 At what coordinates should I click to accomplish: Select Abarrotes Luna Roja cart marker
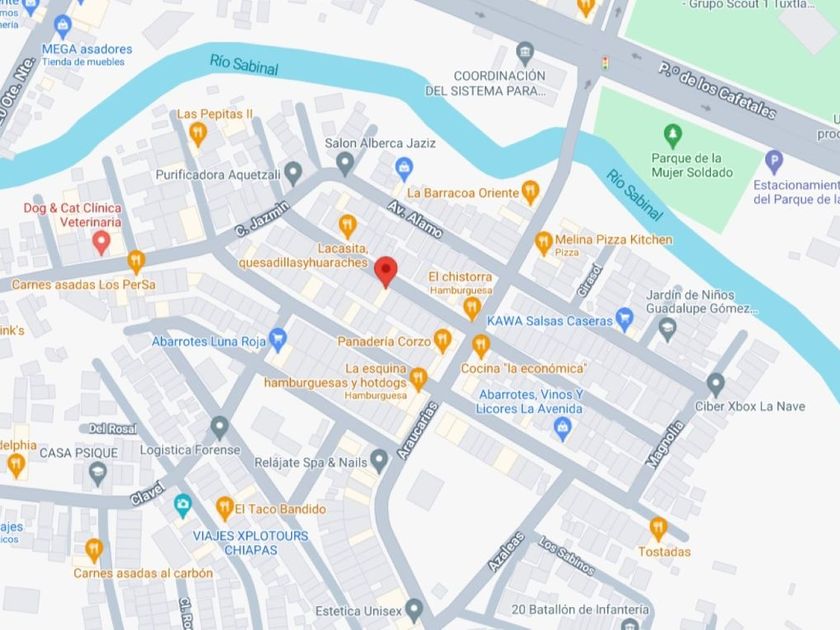click(278, 340)
